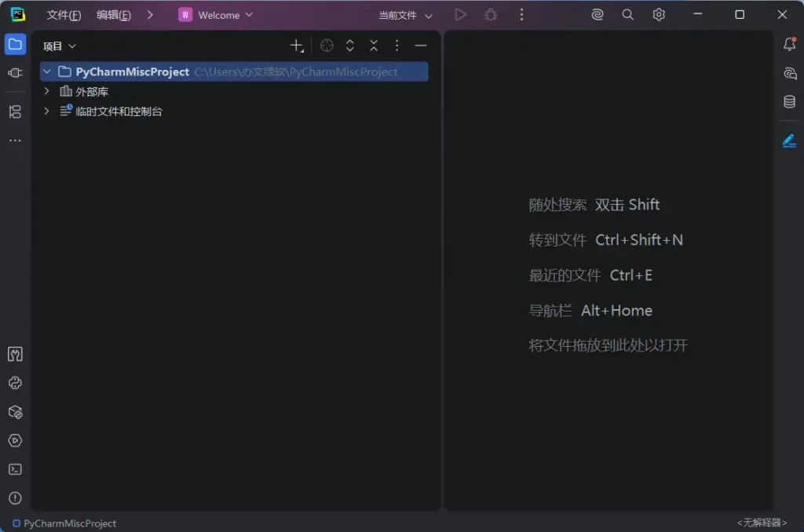
Task: Click the 随处搜索 双击 Shift hint
Action: coord(594,205)
